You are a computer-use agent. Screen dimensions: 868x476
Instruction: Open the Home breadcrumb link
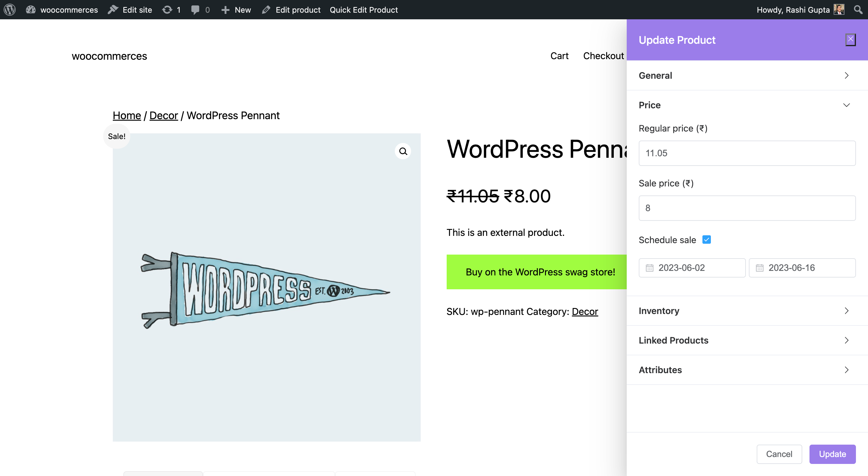(127, 116)
